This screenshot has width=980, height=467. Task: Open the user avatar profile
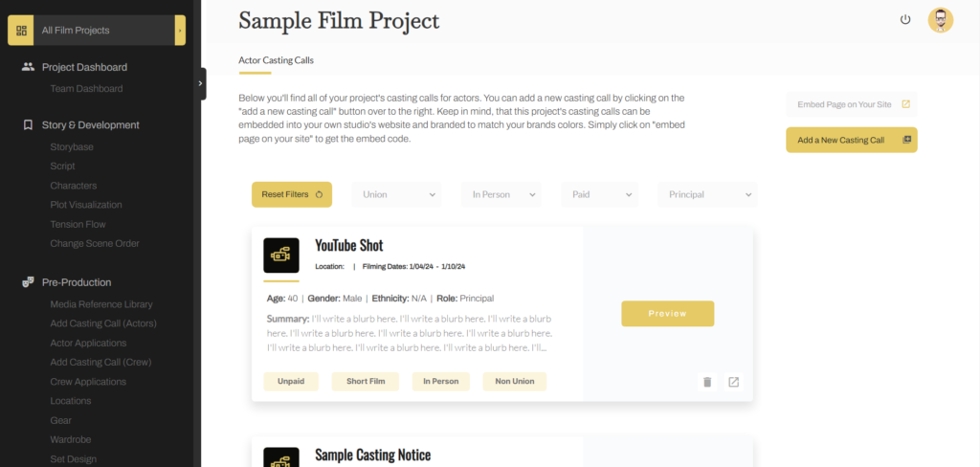pyautogui.click(x=940, y=20)
